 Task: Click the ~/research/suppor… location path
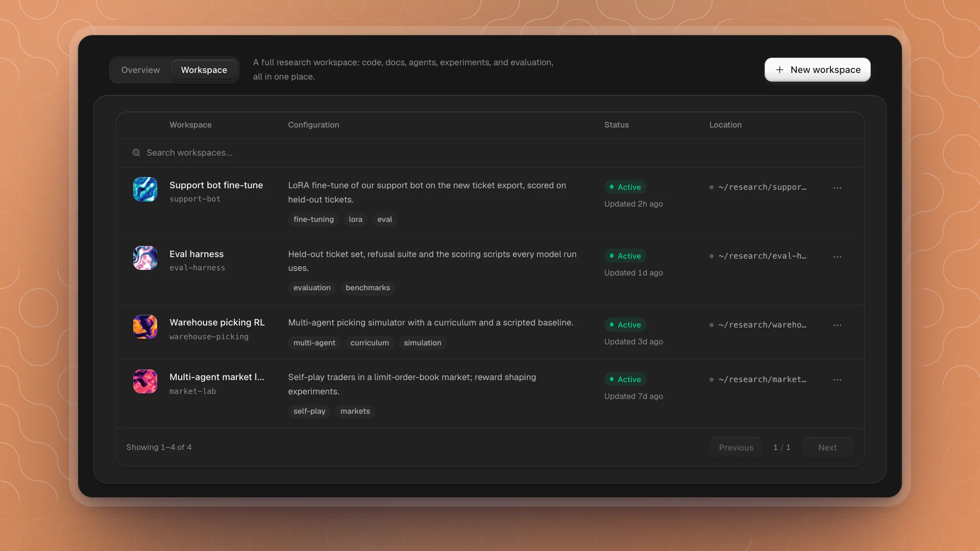[x=763, y=187]
